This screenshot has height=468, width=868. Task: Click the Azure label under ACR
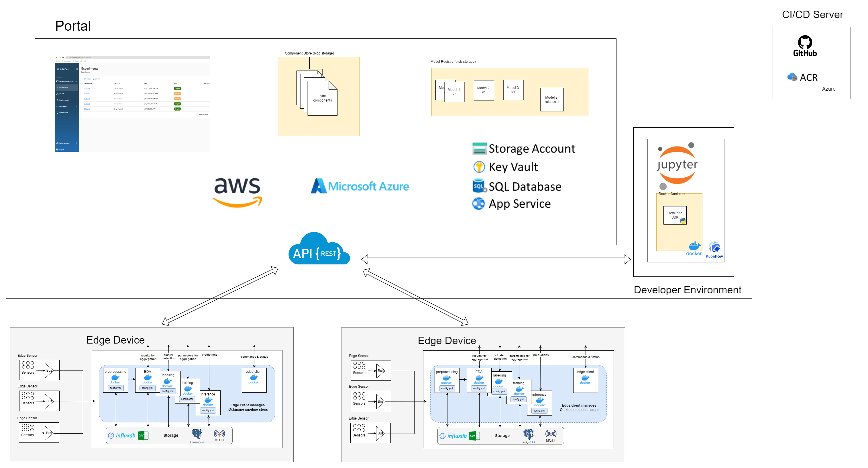click(828, 89)
